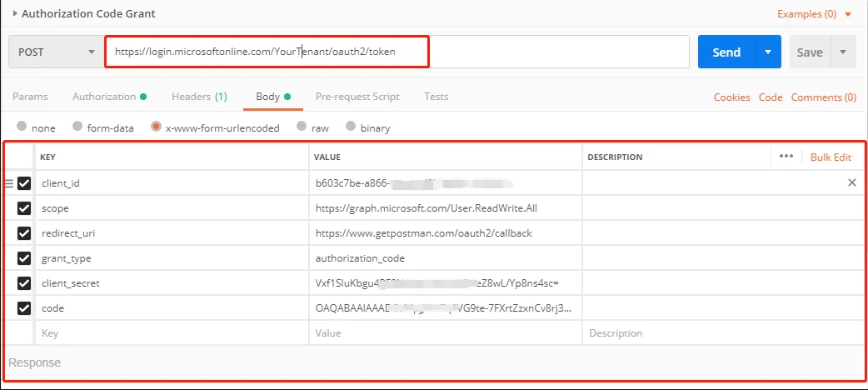Select the Body tab
The image size is (868, 390).
[273, 97]
